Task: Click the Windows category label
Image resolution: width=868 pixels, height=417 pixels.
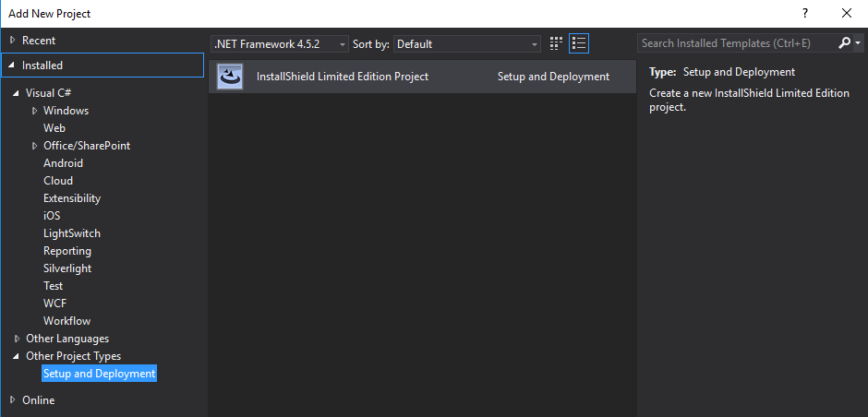Action: tap(66, 111)
